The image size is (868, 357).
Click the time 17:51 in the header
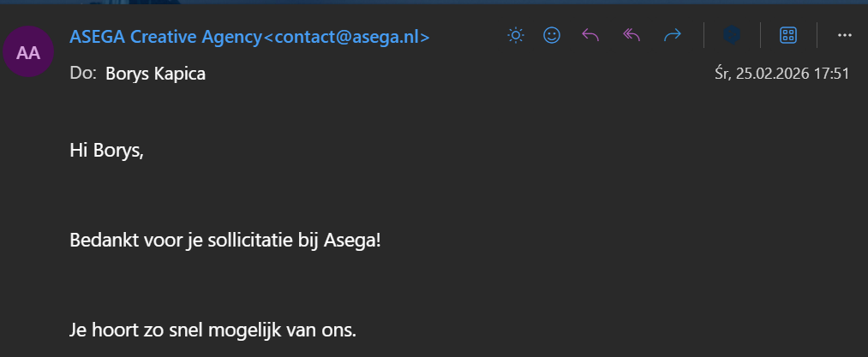point(831,74)
